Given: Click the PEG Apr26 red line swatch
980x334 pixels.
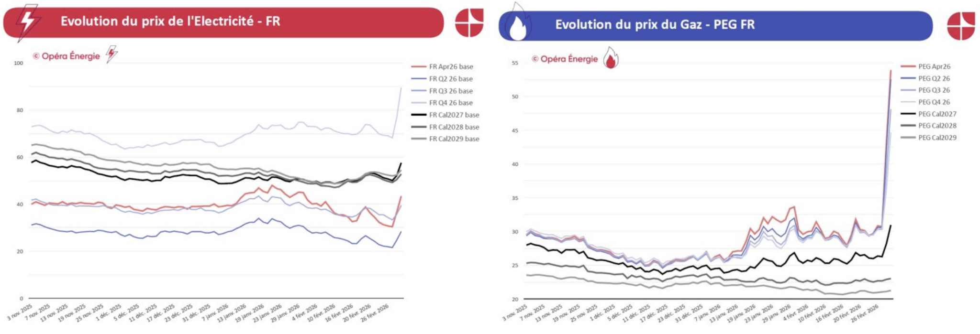Looking at the screenshot, I should [908, 66].
